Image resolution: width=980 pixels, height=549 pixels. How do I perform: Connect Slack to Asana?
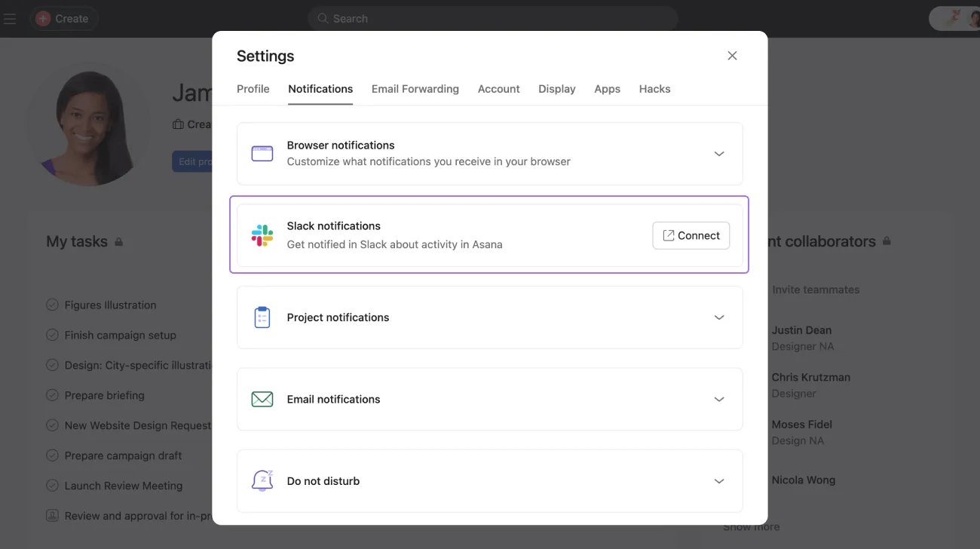[691, 235]
